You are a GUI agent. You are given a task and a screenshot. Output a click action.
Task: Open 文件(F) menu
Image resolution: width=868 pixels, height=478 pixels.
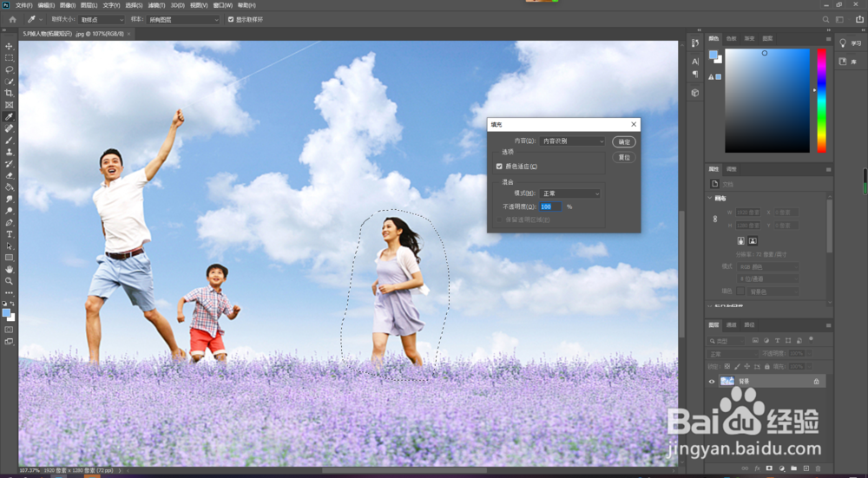click(x=23, y=5)
